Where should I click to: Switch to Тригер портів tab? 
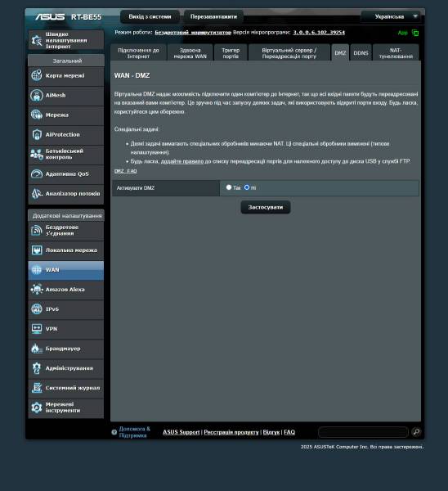(x=231, y=53)
